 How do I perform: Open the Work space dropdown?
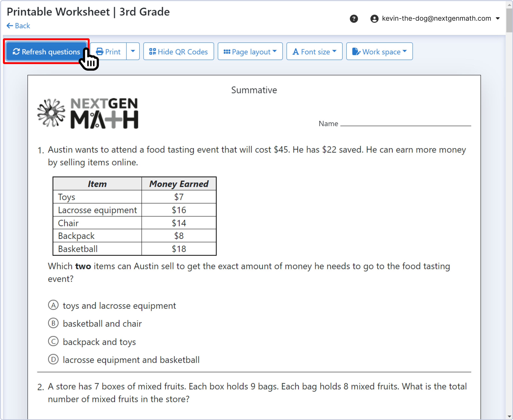[x=379, y=52]
